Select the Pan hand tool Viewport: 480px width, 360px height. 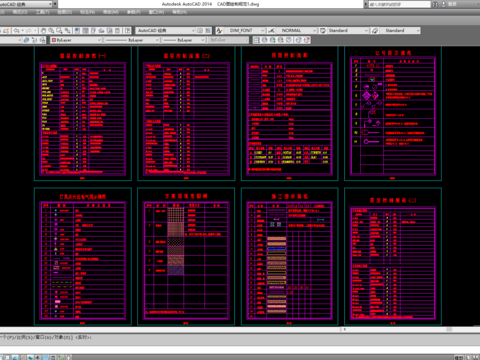pos(43,31)
